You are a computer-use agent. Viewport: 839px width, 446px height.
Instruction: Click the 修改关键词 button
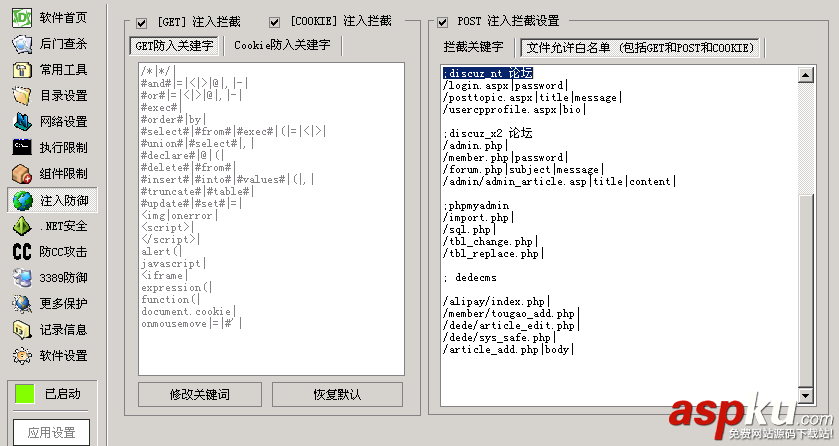tap(200, 395)
